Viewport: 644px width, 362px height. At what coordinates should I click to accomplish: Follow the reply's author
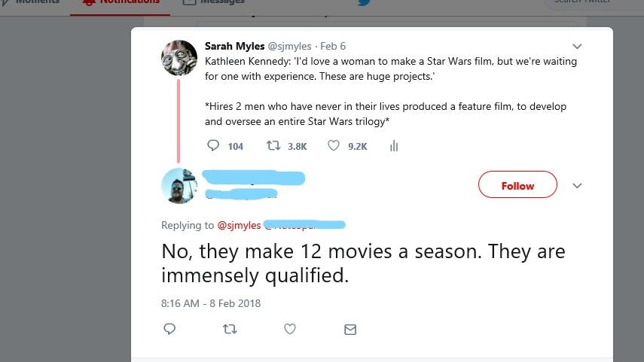coord(517,184)
